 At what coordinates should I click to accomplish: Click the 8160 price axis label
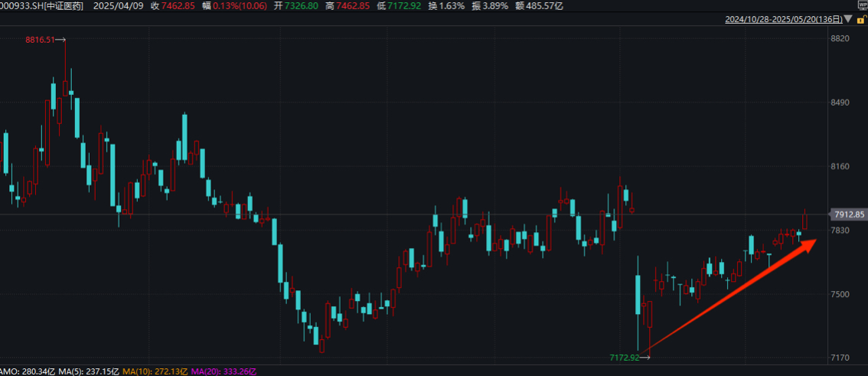pos(840,167)
